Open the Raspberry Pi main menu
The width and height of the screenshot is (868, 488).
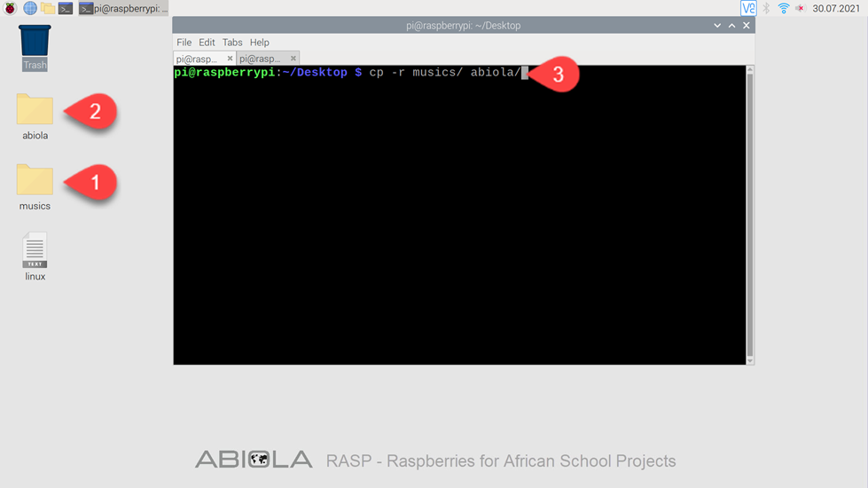coord(10,8)
